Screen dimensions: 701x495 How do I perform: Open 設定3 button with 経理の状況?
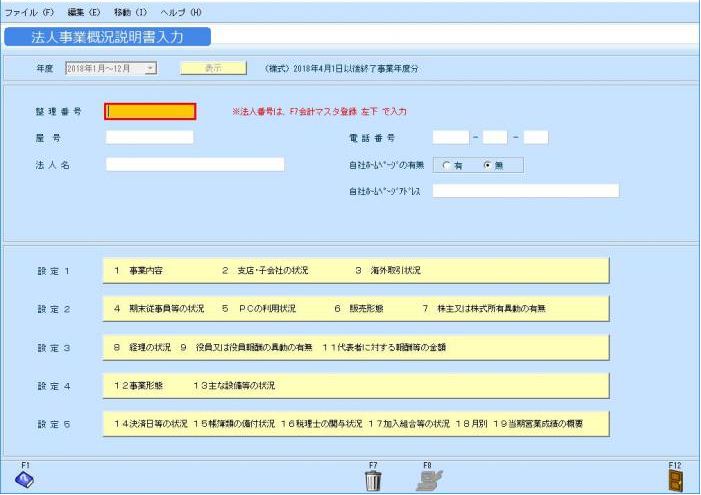356,347
